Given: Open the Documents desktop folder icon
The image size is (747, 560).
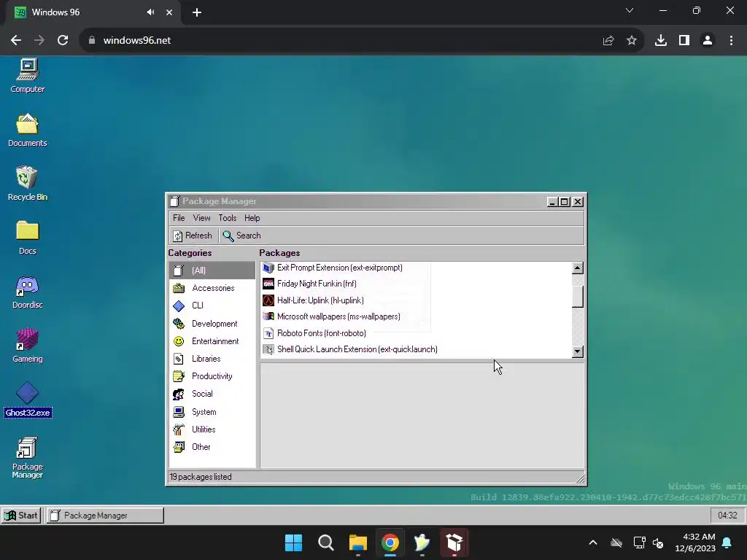Looking at the screenshot, I should [28, 130].
